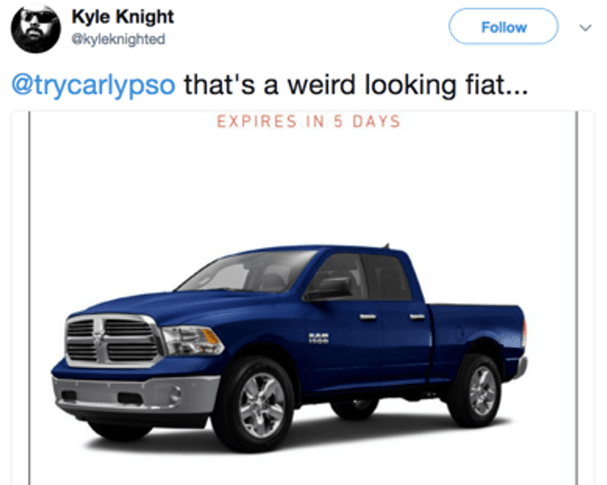This screenshot has width=607, height=485.
Task: Follow Kyle Knight's account
Action: [503, 26]
